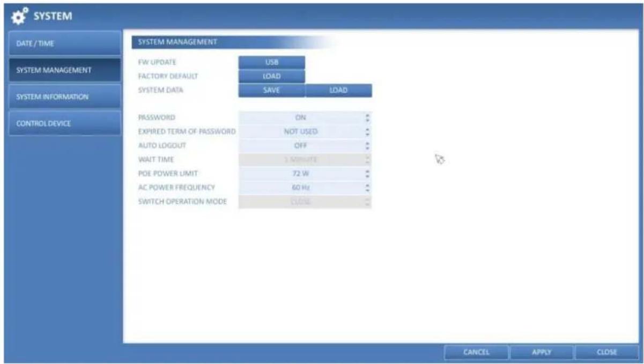Open the AUTO LOGOUT dropdown

[x=305, y=145]
